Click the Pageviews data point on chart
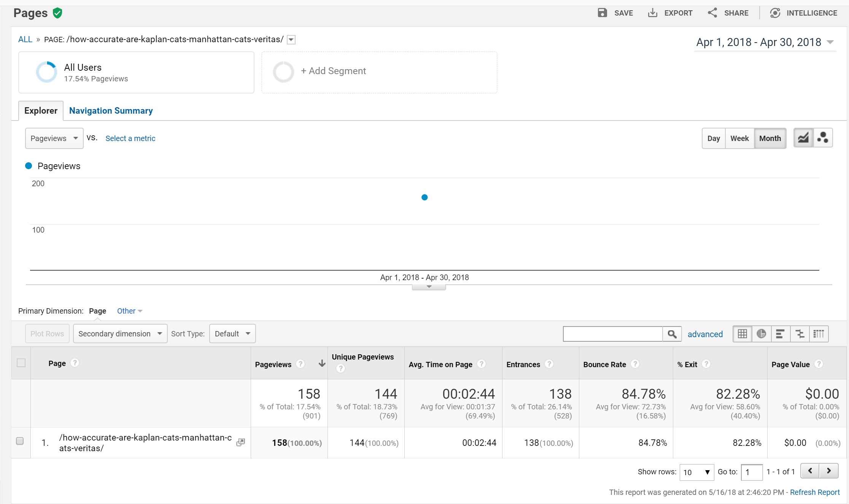This screenshot has height=504, width=849. [424, 197]
